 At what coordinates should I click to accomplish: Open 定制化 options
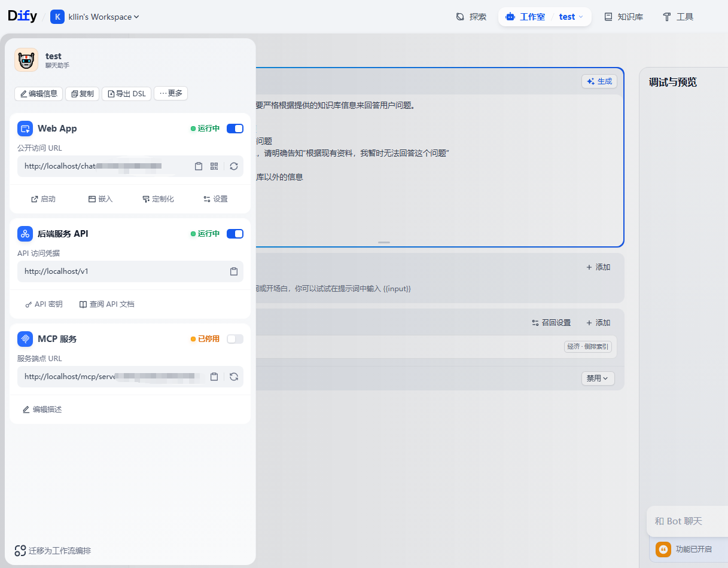[x=158, y=199]
